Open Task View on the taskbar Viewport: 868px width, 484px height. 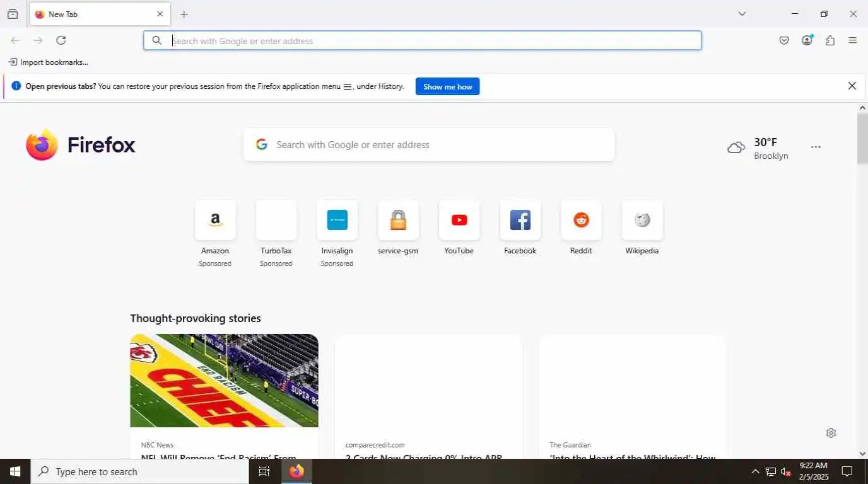point(264,471)
